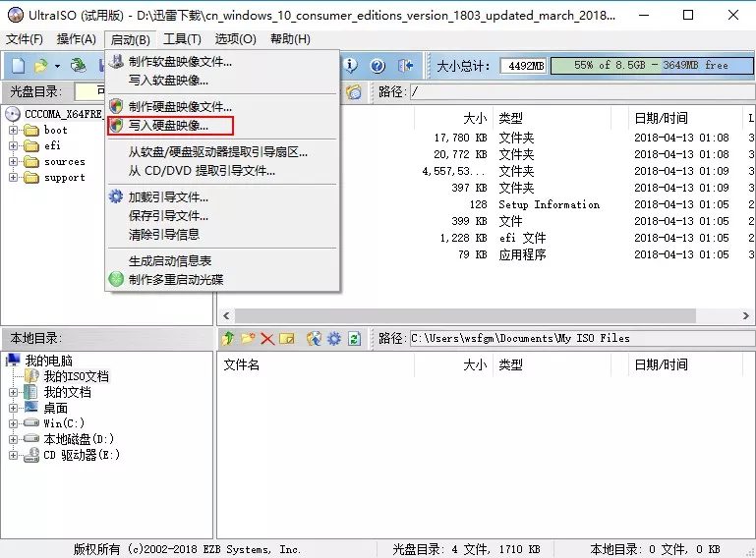Select 制作软盘映像文件... menu entry
Image resolution: width=756 pixels, height=558 pixels.
coord(222,62)
